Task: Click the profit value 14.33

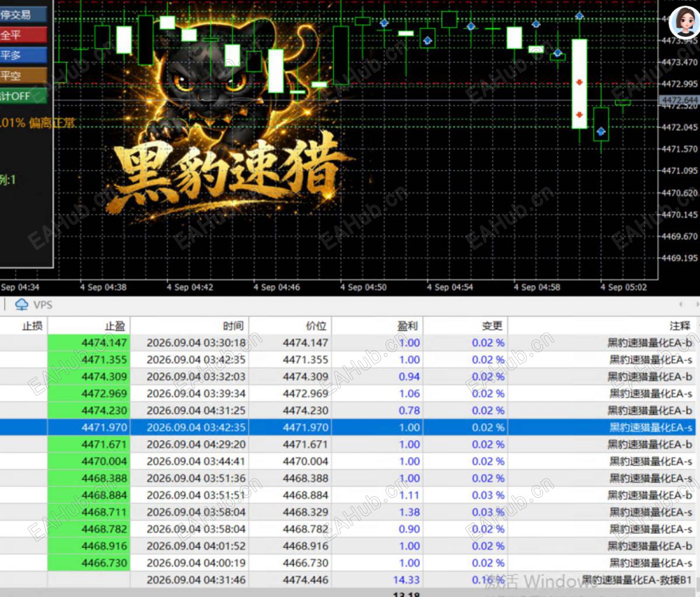Action: 406,580
